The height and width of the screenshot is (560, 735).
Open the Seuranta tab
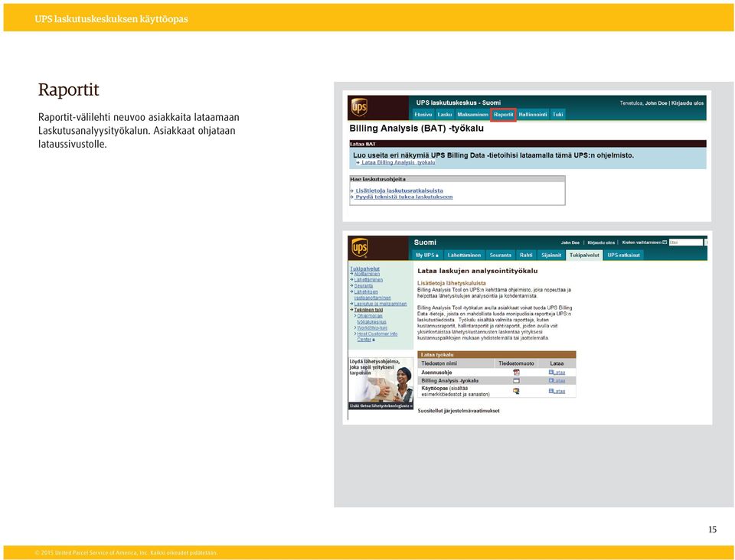point(500,256)
